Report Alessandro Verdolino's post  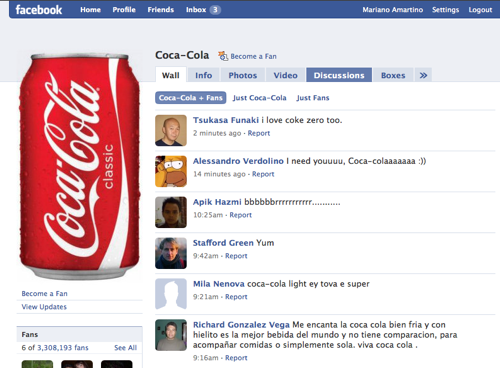pos(263,174)
